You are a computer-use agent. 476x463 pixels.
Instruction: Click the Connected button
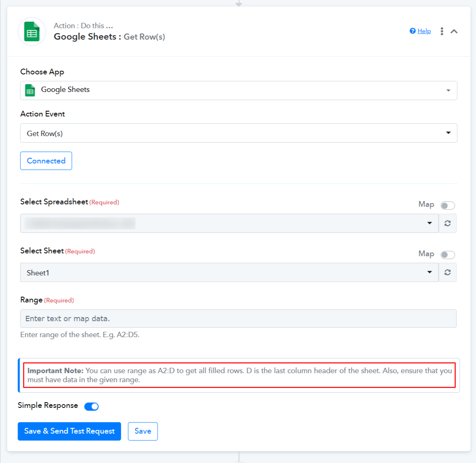46,161
